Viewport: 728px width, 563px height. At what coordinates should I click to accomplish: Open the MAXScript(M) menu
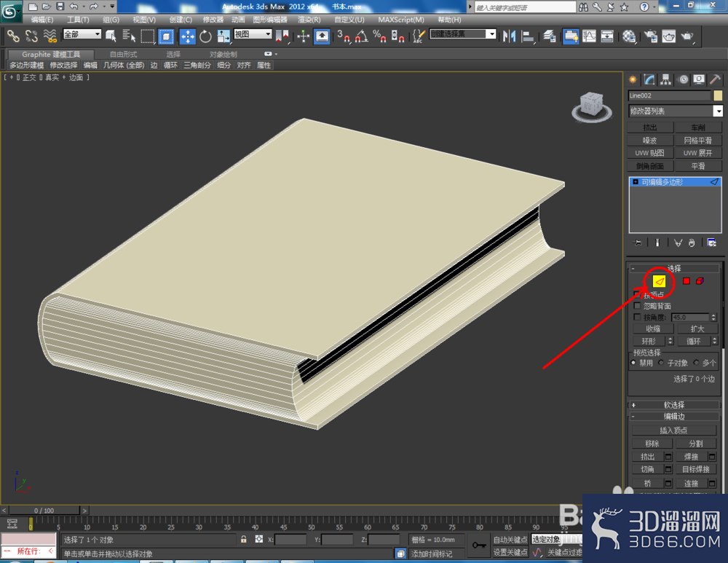click(401, 20)
